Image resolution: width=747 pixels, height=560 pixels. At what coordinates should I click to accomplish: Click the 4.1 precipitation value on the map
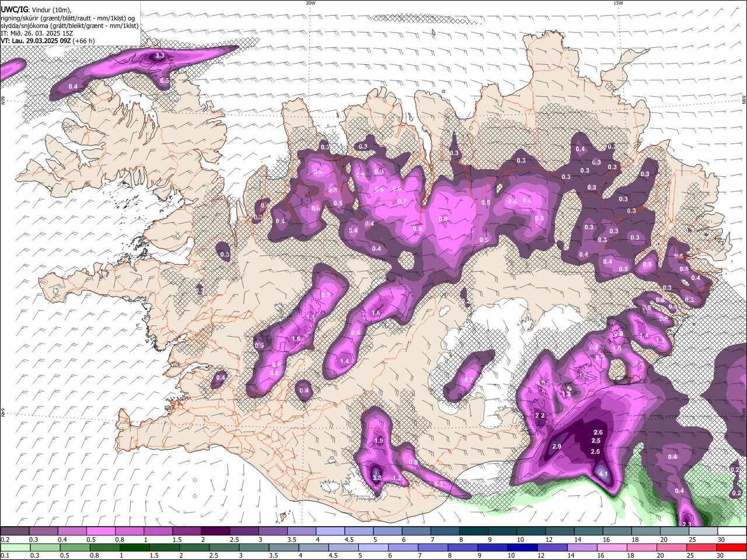(x=604, y=474)
